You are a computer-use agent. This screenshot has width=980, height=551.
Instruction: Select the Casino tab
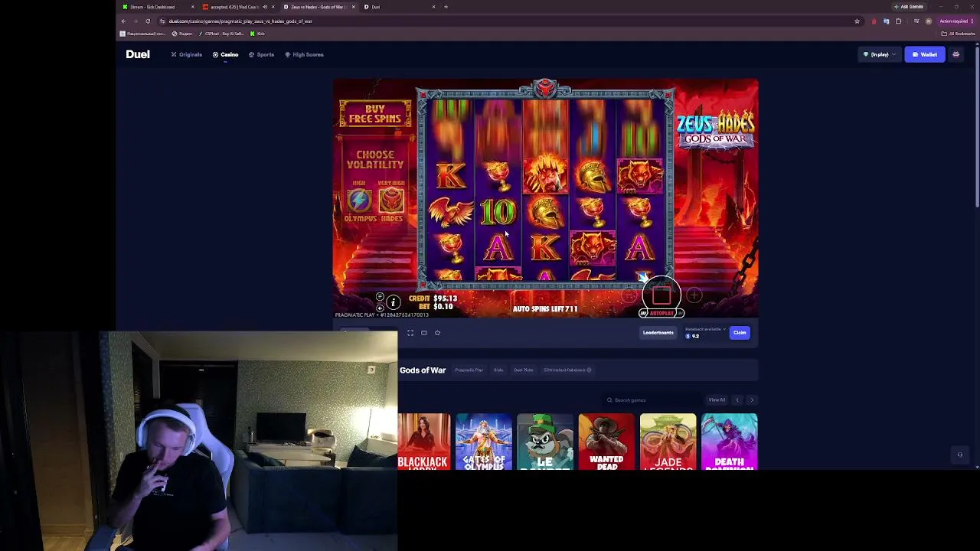(226, 54)
